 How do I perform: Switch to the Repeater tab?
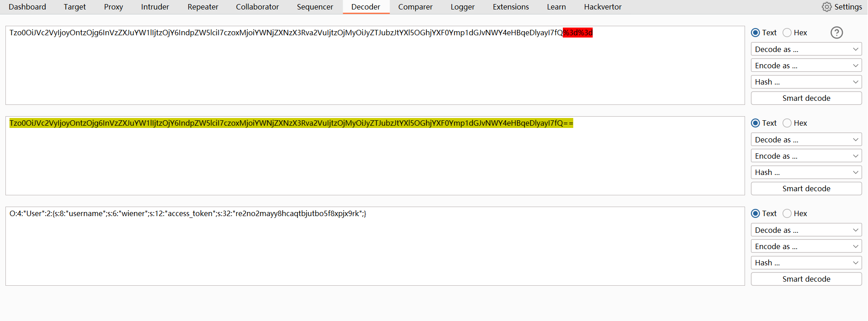point(203,7)
